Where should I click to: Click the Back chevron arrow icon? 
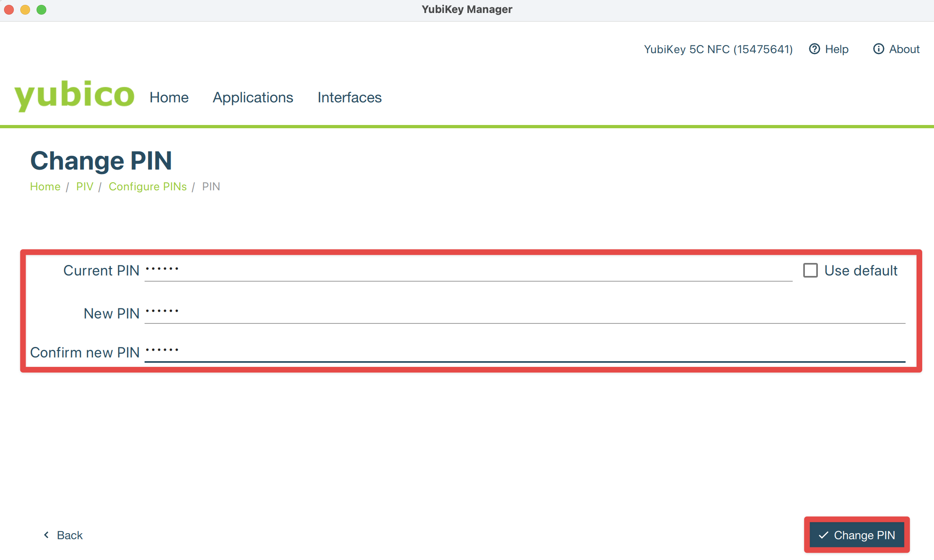(46, 535)
